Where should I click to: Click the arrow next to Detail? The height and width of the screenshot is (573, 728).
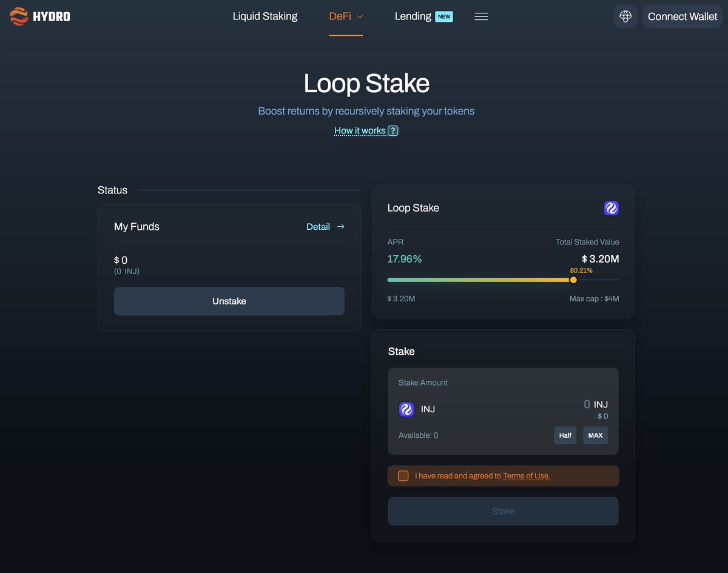[x=340, y=227]
